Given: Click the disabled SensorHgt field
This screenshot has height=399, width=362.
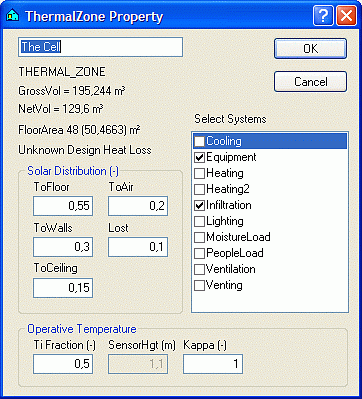Looking at the screenshot, I should pyautogui.click(x=138, y=364).
